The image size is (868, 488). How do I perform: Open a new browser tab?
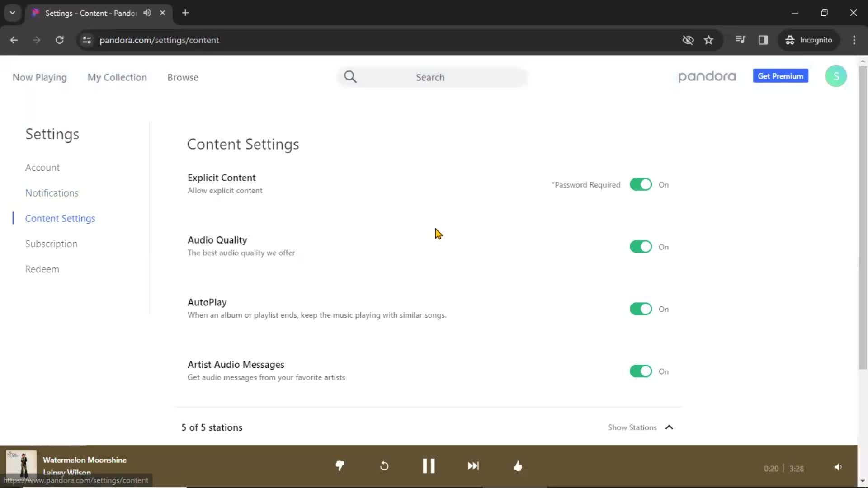[185, 13]
